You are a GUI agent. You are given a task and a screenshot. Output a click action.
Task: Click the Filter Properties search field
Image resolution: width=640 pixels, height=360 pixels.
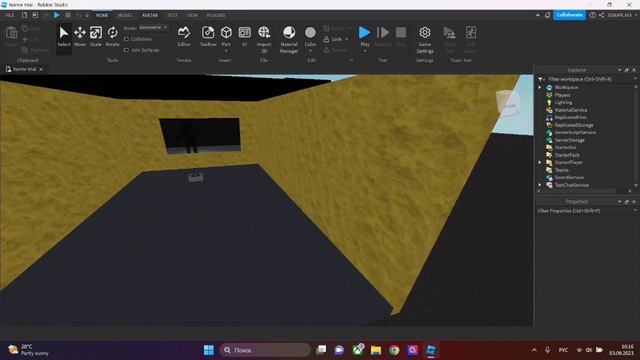pos(586,211)
